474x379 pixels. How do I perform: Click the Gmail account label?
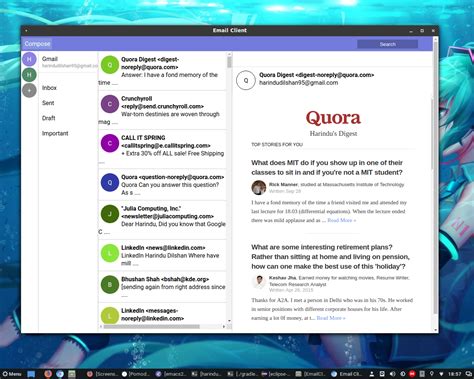click(50, 59)
